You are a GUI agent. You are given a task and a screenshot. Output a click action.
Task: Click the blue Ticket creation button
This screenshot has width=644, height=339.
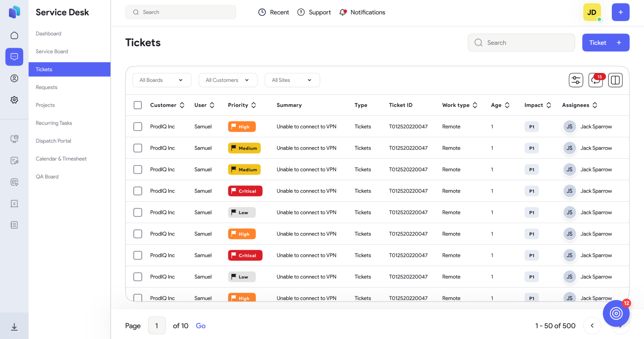tap(606, 42)
